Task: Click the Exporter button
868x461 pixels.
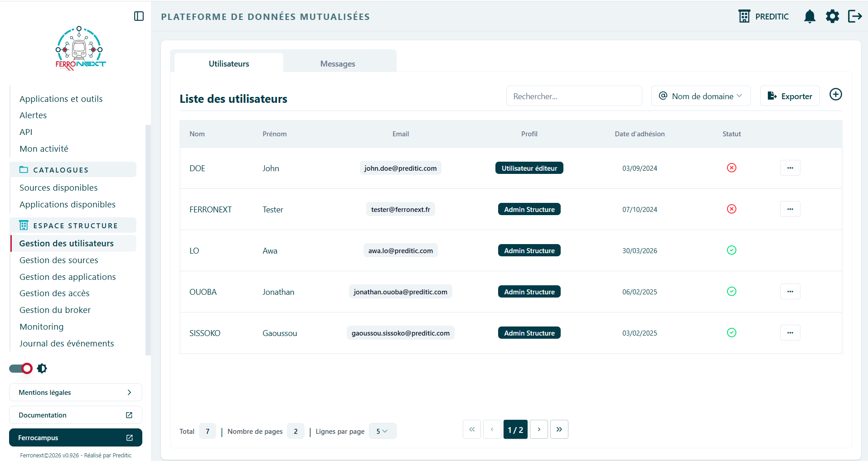Action: [790, 96]
